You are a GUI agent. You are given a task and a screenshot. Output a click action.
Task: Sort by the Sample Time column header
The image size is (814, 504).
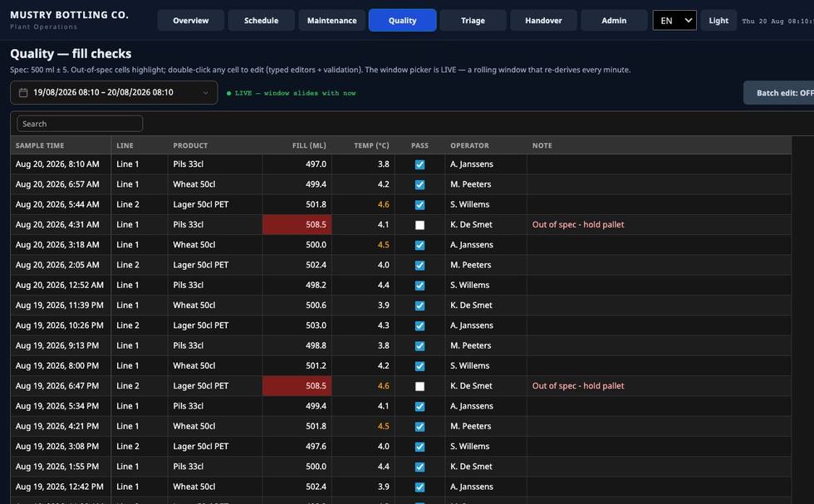coord(61,145)
